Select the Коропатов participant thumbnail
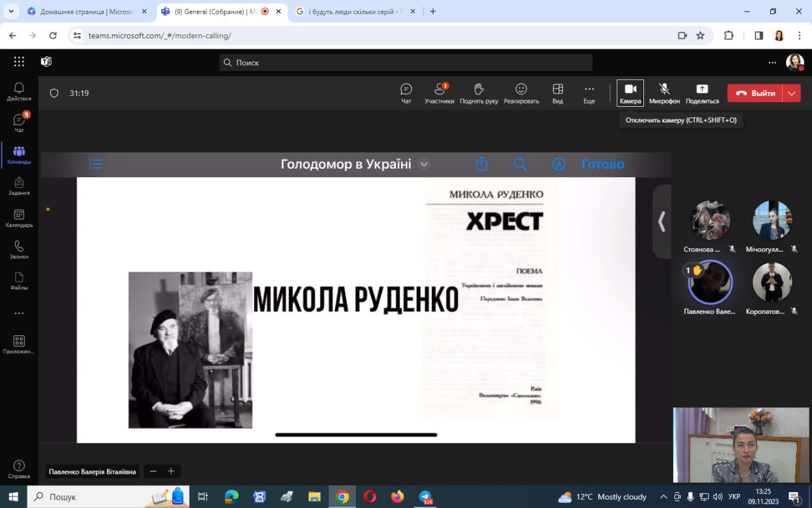This screenshot has height=508, width=812. coord(773,282)
